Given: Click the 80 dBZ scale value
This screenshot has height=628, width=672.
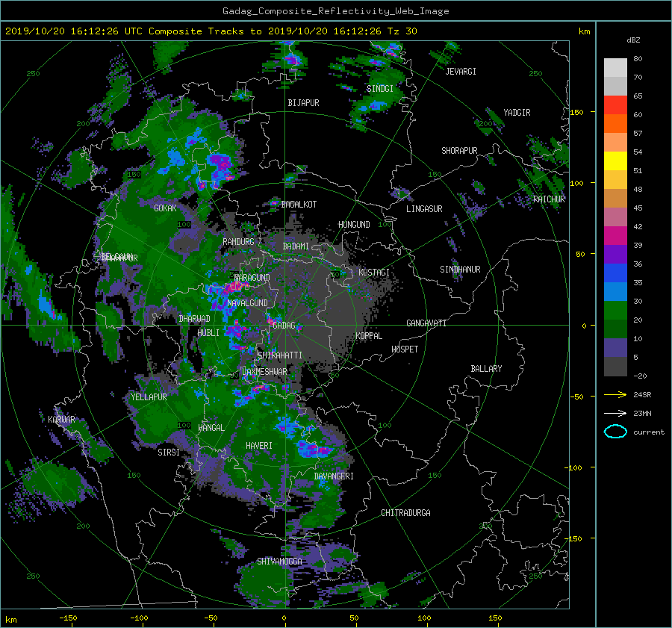Looking at the screenshot, I should (x=638, y=59).
